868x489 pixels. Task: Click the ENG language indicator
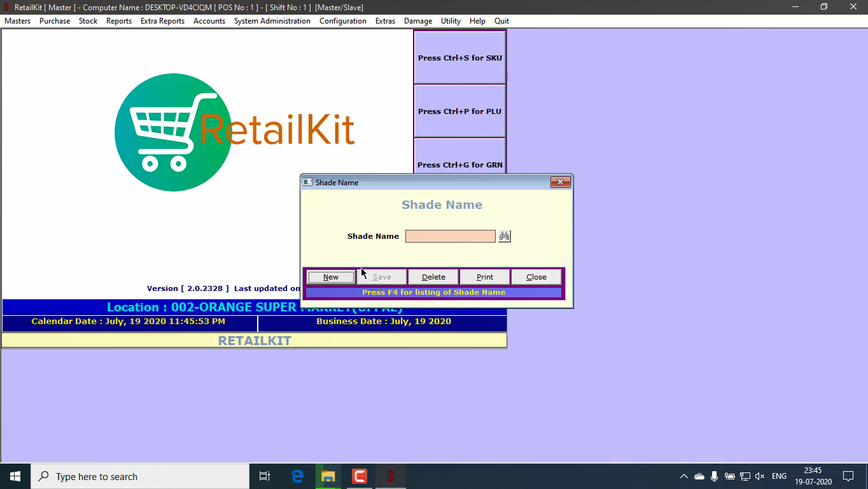779,476
